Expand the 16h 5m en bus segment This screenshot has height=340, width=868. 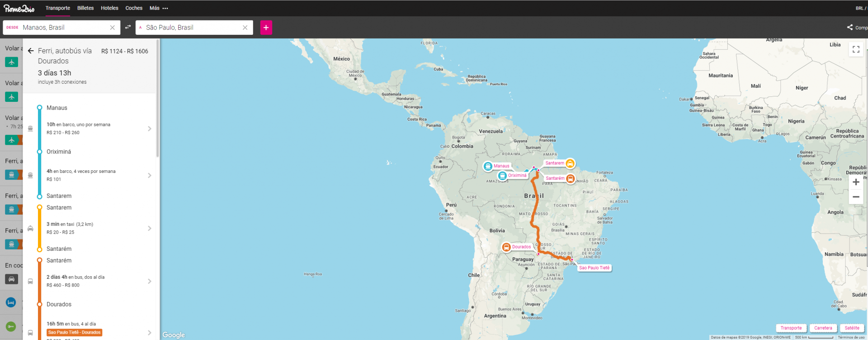pos(90,331)
